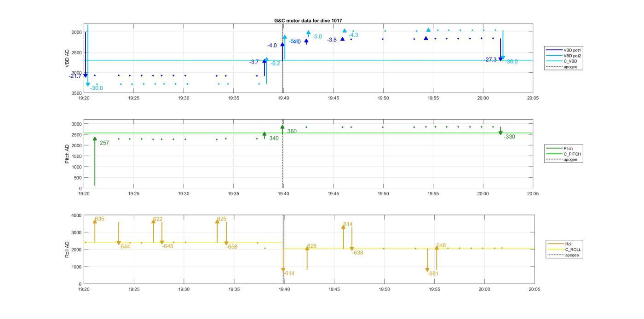
Task: Click the '-658' roll annotation
Action: tap(231, 247)
